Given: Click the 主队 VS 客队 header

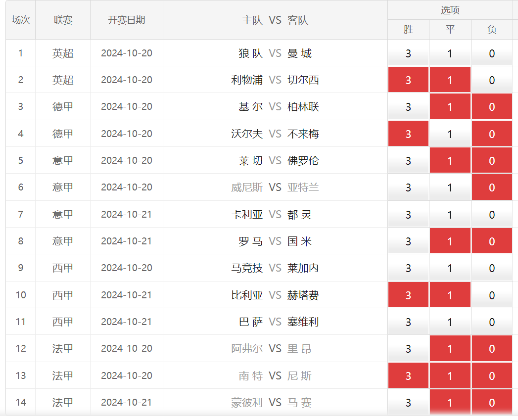Looking at the screenshot, I should (275, 20).
